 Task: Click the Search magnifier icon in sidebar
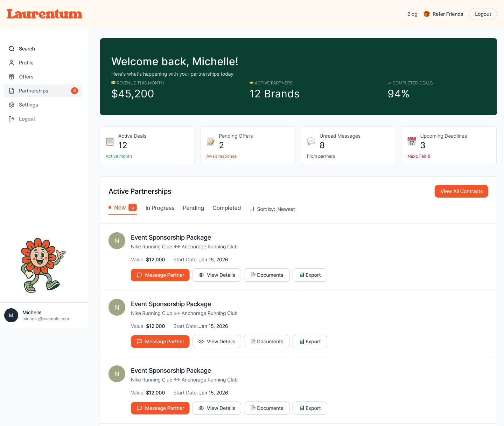pyautogui.click(x=12, y=49)
